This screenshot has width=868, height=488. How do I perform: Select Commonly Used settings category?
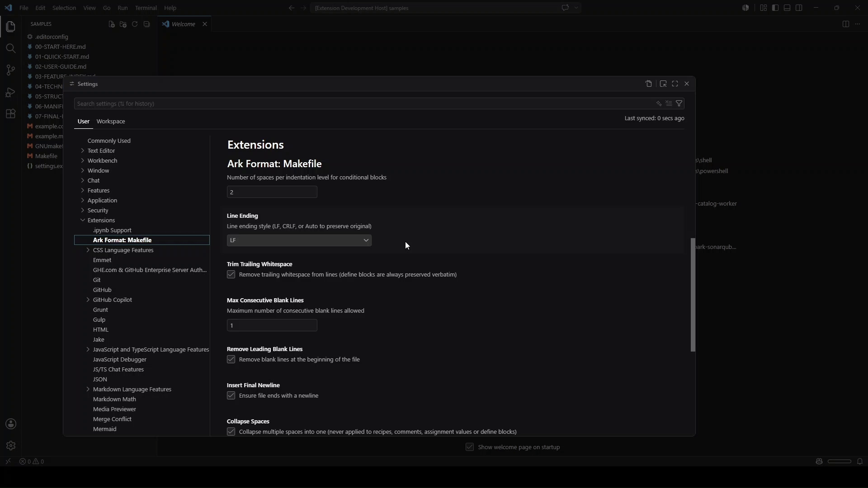[109, 141]
